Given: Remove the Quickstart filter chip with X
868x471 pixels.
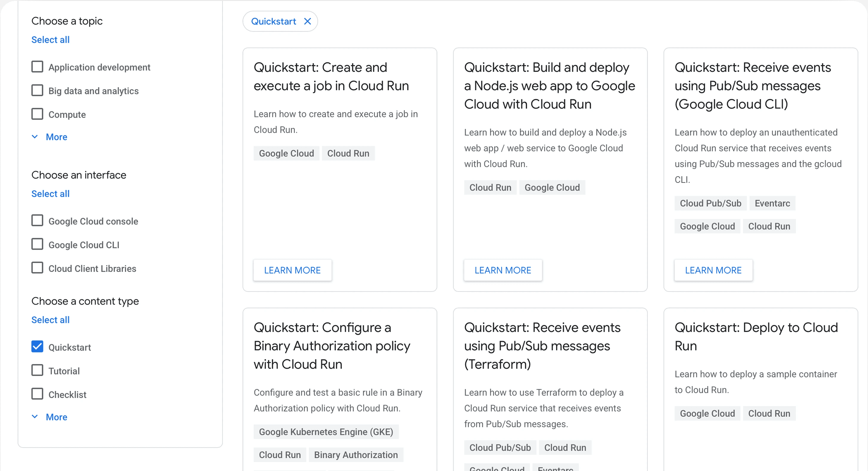Looking at the screenshot, I should coord(307,21).
